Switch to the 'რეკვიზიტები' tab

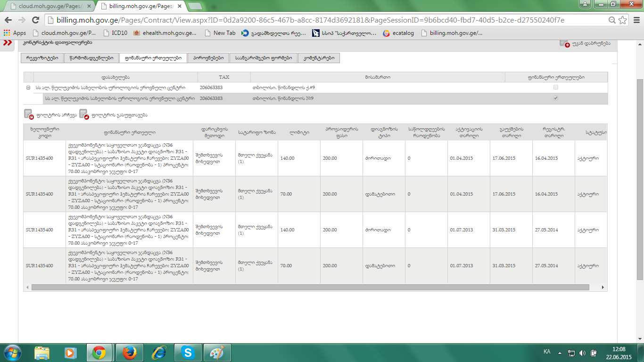42,58
